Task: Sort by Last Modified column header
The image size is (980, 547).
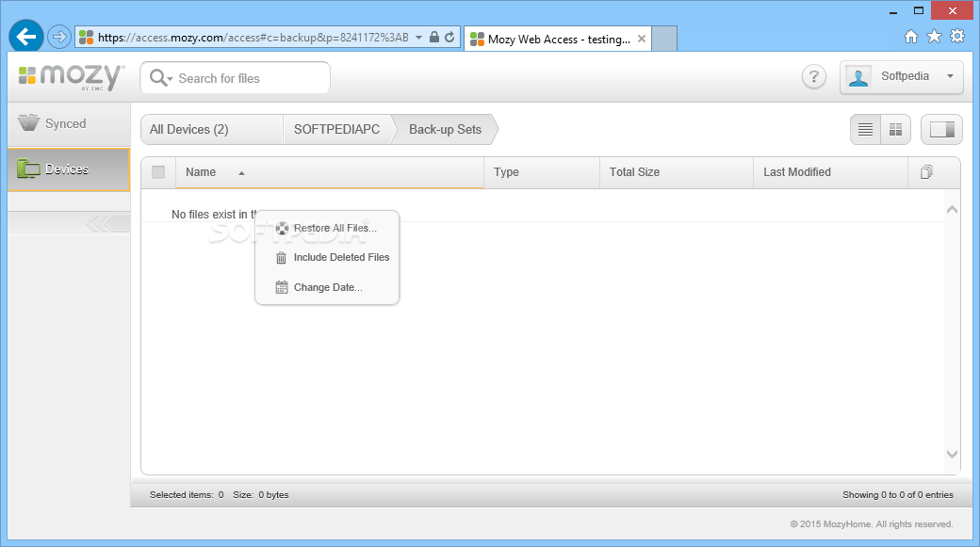Action: click(x=830, y=172)
